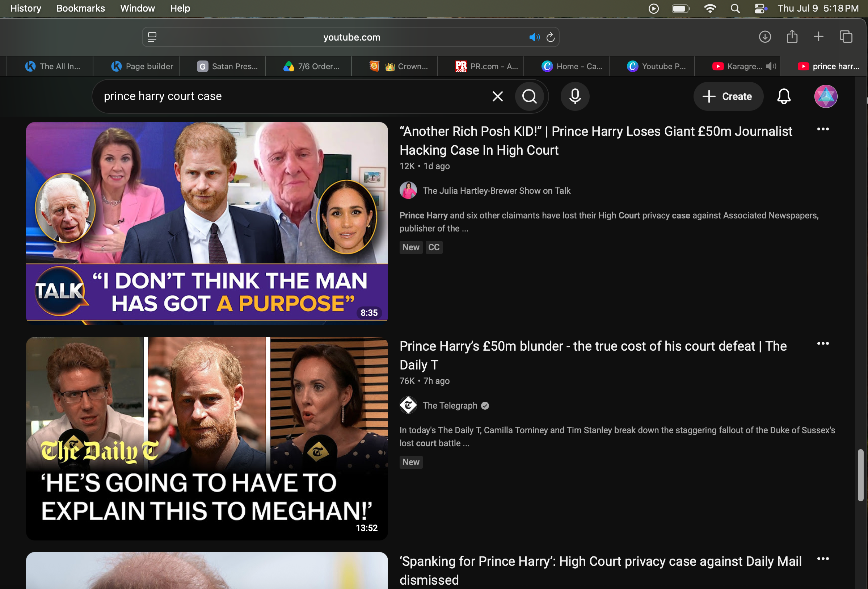This screenshot has width=868, height=589.
Task: Open the Help menu
Action: pyautogui.click(x=180, y=8)
